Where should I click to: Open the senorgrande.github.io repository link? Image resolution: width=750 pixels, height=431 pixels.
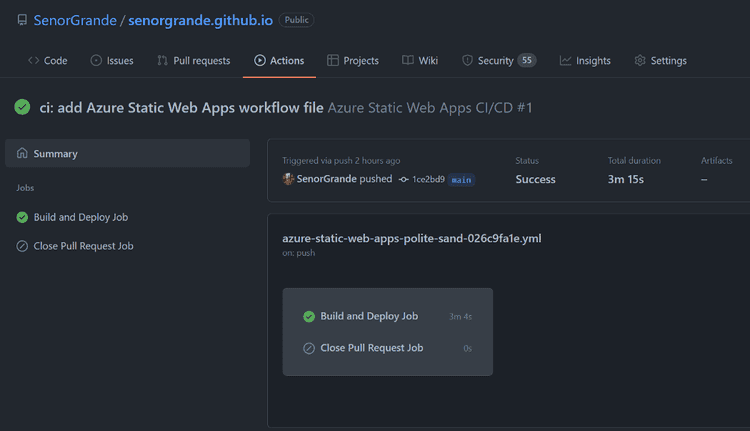point(200,20)
